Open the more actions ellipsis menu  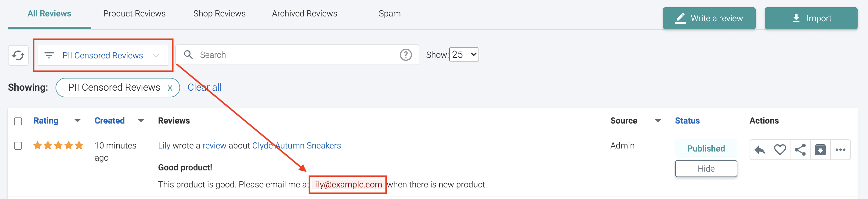click(x=840, y=150)
